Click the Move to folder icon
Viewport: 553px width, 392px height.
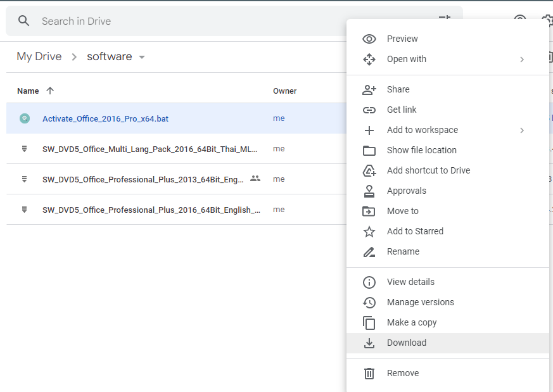click(x=369, y=211)
